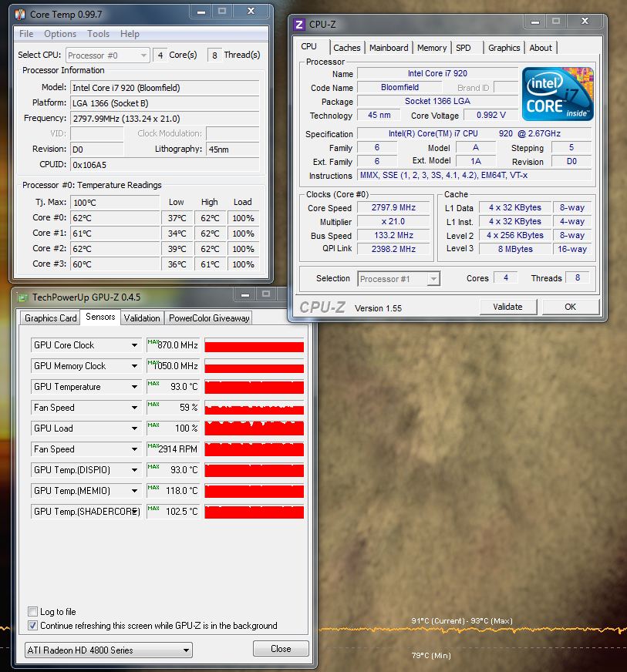Close the CPU-Z window
The height and width of the screenshot is (672, 627).
click(585, 21)
